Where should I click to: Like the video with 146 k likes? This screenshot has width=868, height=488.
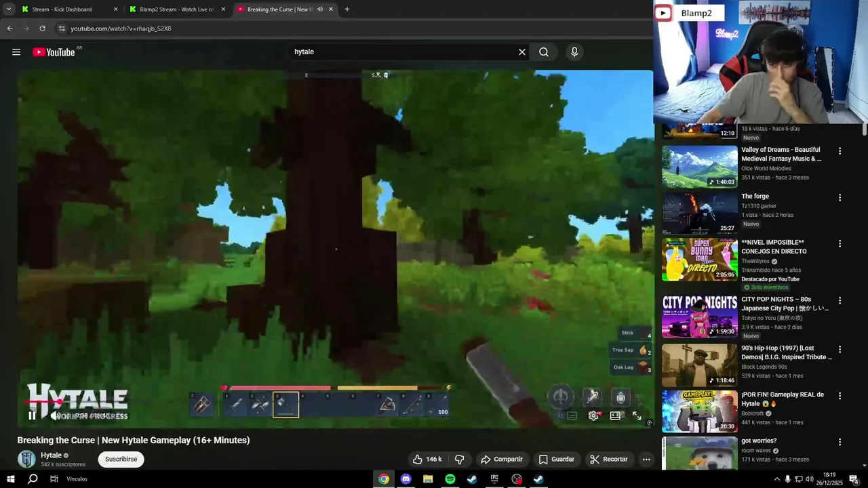[x=427, y=459]
